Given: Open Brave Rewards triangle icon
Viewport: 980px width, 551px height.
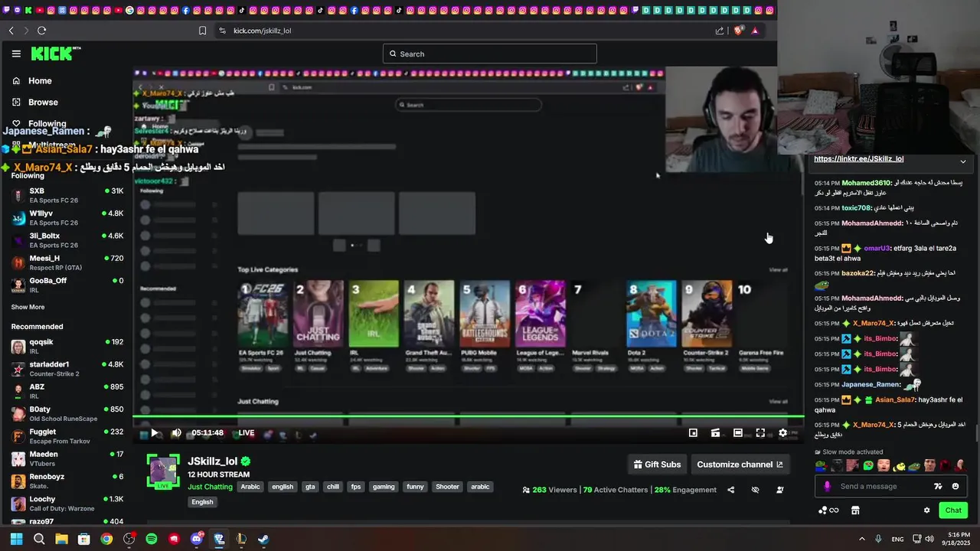Looking at the screenshot, I should (755, 31).
